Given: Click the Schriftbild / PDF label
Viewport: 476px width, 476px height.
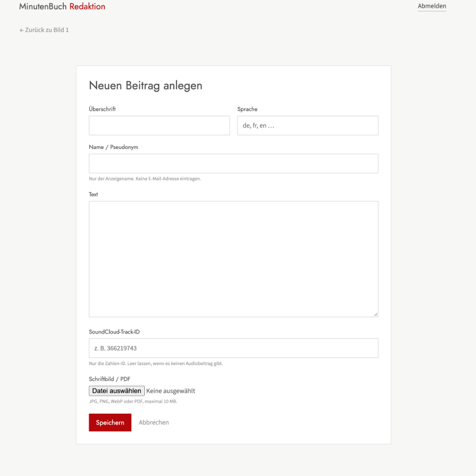Looking at the screenshot, I should 109,379.
